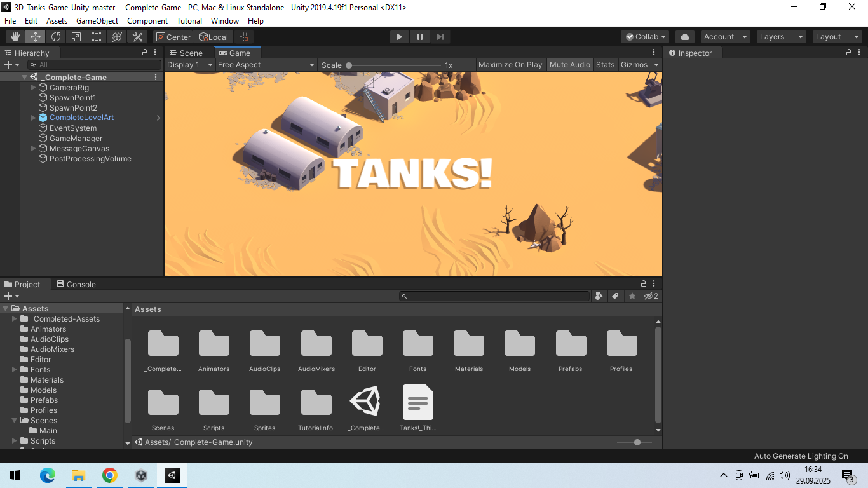Lock the Hierarchy panel
The height and width of the screenshot is (488, 868).
[x=145, y=53]
